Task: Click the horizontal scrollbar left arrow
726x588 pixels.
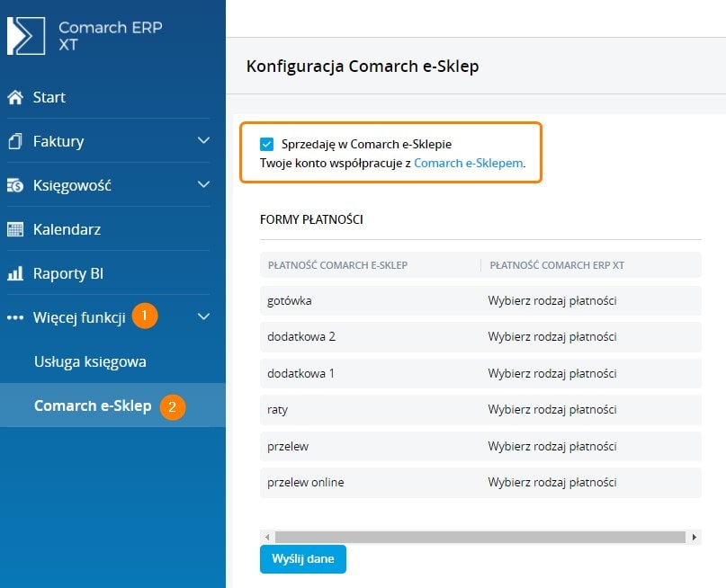Action: click(267, 537)
